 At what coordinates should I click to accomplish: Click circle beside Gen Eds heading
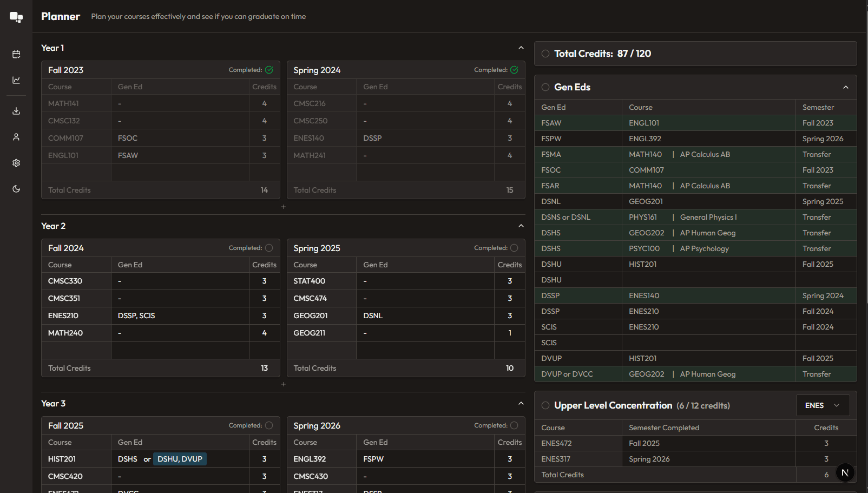tap(545, 87)
